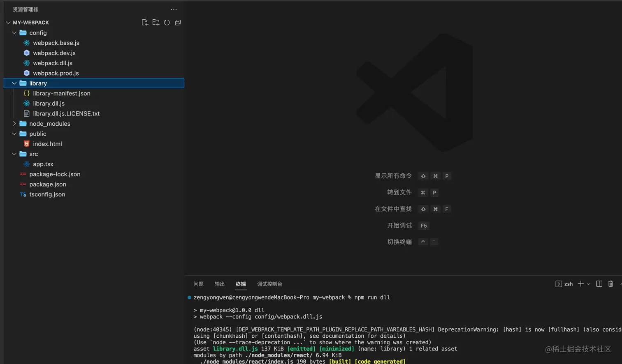Click the webpack.dev.js file icon
This screenshot has height=364, width=622.
[x=27, y=53]
